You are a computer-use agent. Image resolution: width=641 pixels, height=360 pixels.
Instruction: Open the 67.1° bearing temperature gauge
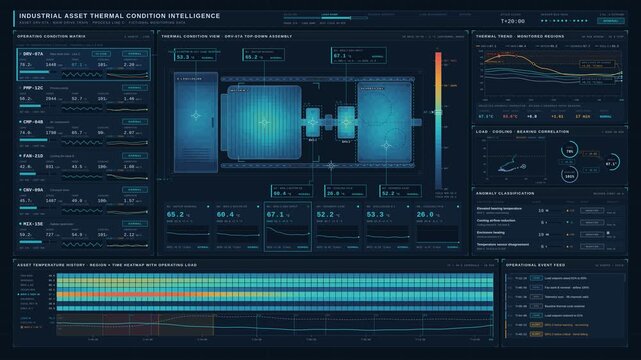click(x=612, y=163)
